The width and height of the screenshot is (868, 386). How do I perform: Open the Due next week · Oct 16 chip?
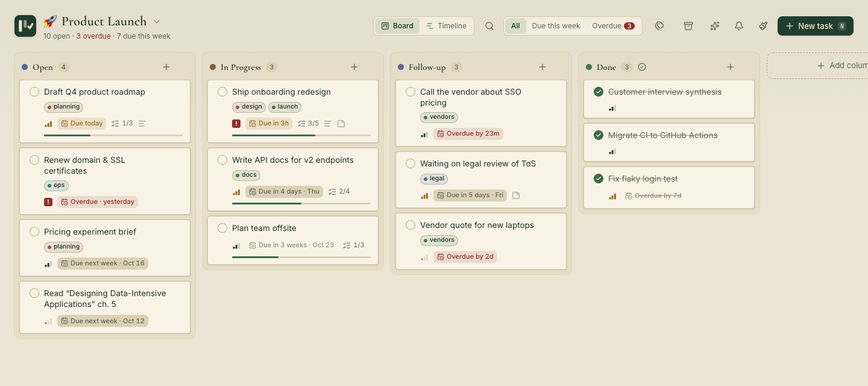click(102, 264)
